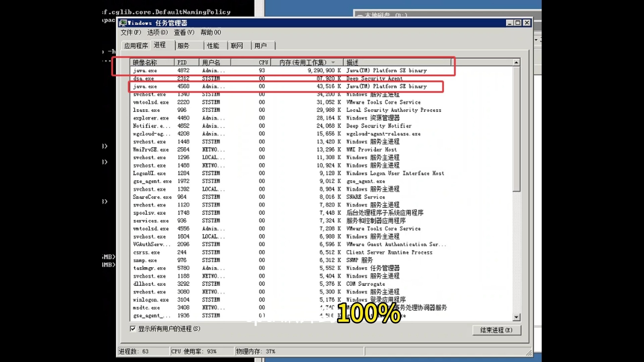Select the snmp.exe process
Viewport: 644px width, 362px height.
pos(291,260)
